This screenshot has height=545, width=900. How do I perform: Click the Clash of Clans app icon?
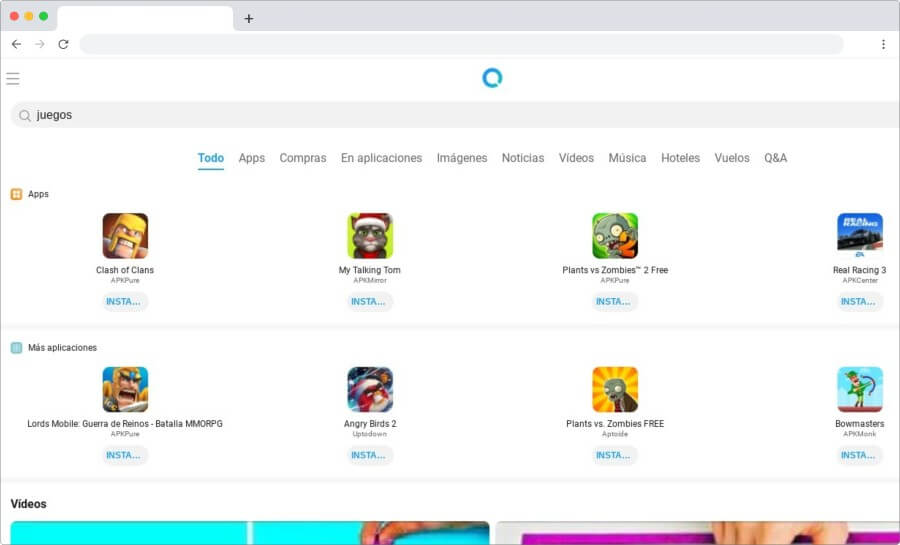(x=125, y=236)
